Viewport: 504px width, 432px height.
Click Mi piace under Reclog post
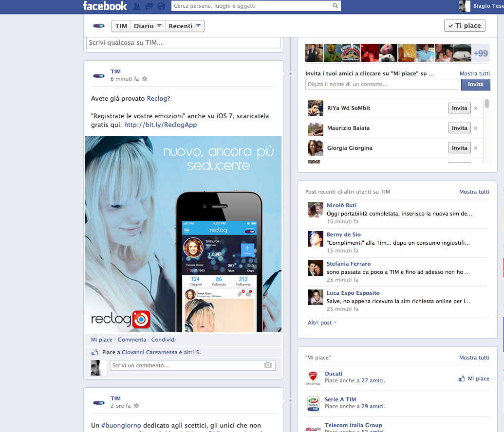click(102, 340)
